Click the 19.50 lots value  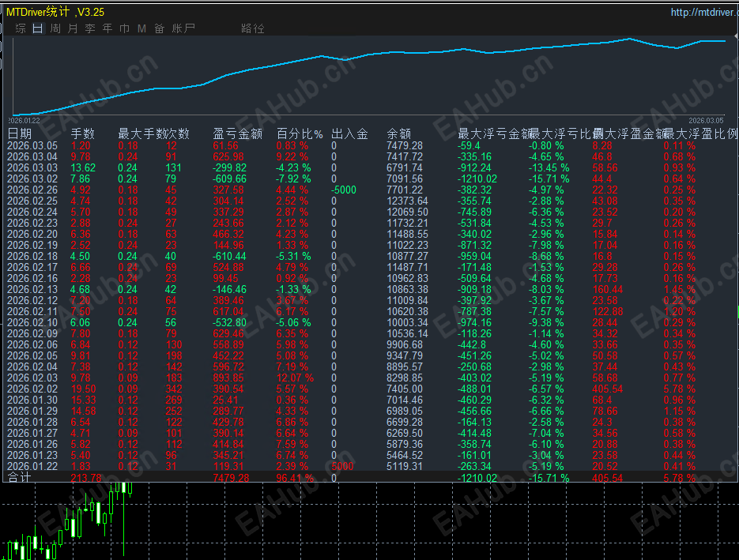click(x=84, y=389)
